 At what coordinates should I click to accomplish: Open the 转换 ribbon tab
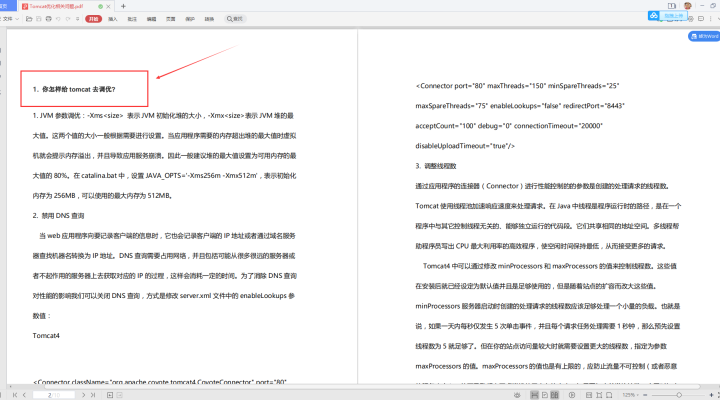[x=209, y=19]
